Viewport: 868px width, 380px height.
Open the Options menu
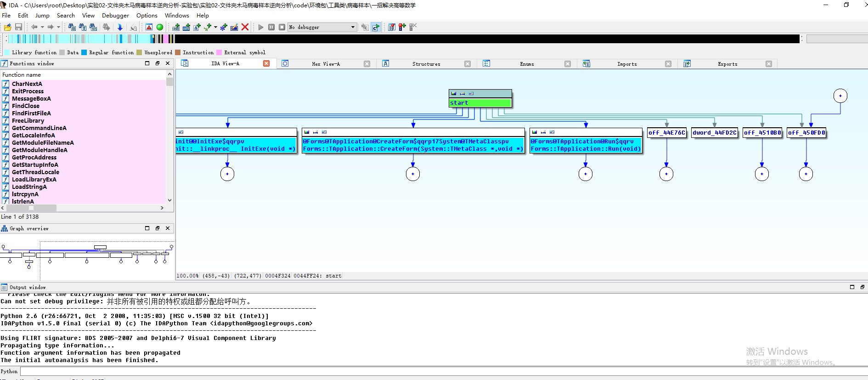tap(147, 15)
